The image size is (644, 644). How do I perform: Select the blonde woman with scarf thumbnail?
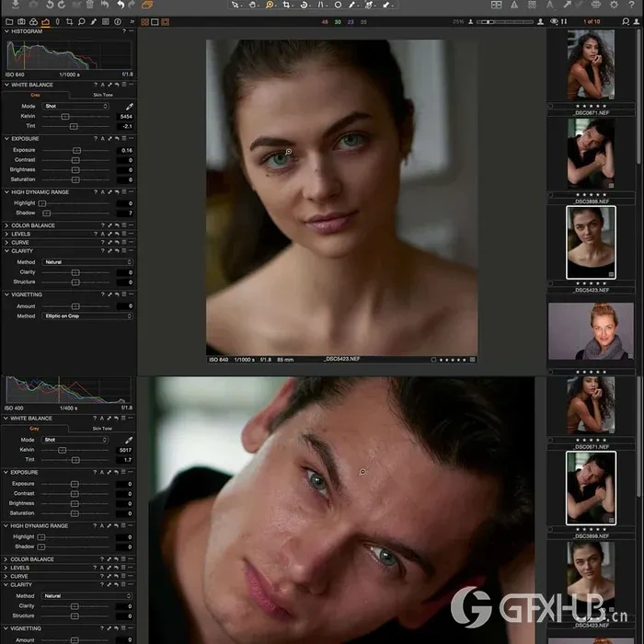591,331
